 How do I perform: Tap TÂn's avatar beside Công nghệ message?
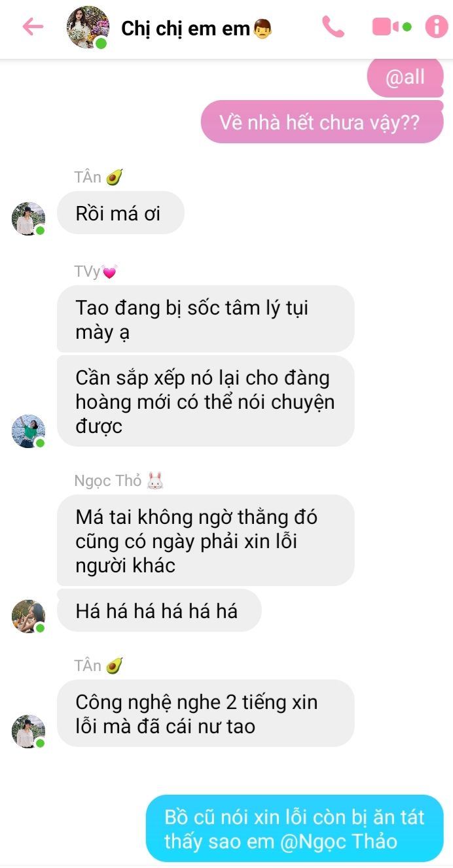point(28,731)
